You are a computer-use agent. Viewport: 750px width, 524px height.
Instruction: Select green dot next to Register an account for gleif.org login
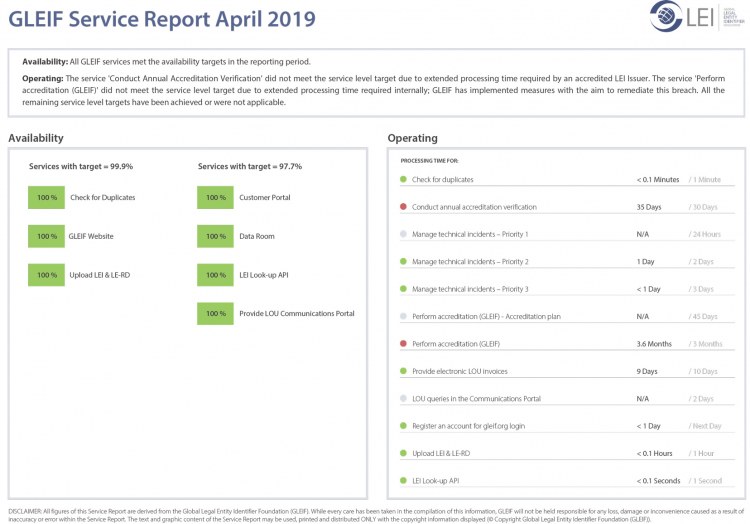point(403,426)
